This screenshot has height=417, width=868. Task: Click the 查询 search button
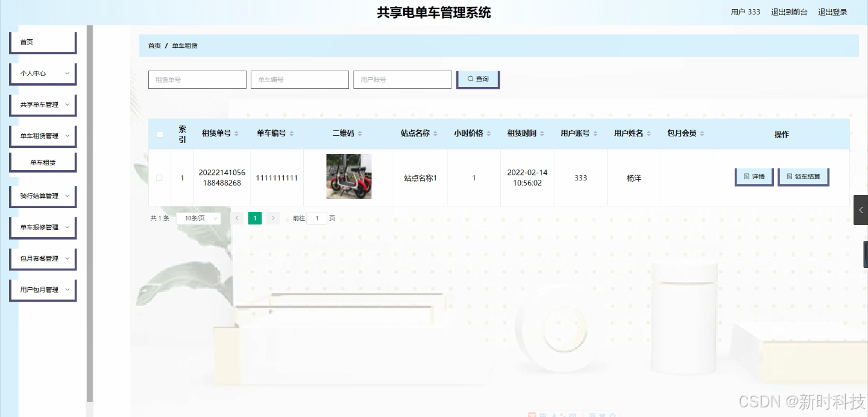click(478, 79)
